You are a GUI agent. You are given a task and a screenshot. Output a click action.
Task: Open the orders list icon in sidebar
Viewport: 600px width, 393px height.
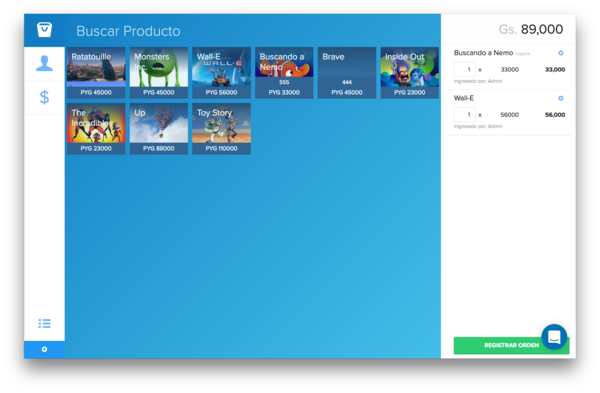tap(44, 324)
